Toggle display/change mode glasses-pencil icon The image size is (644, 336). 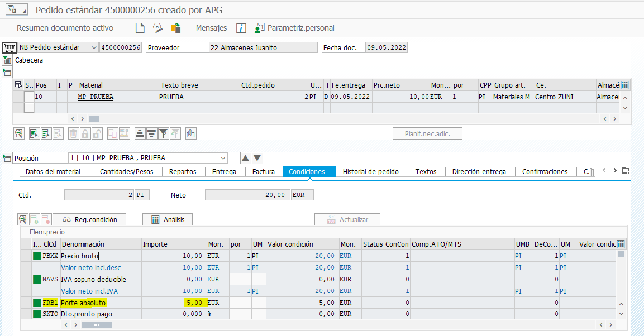[x=158, y=28]
